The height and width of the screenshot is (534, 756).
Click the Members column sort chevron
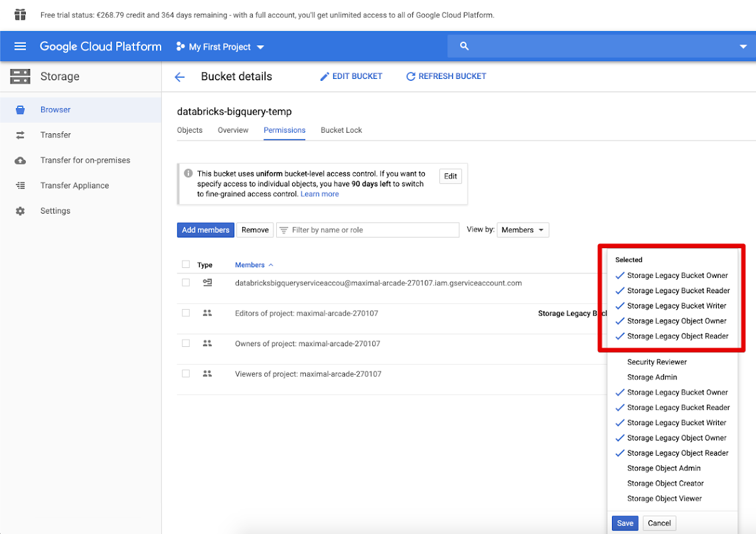271,265
